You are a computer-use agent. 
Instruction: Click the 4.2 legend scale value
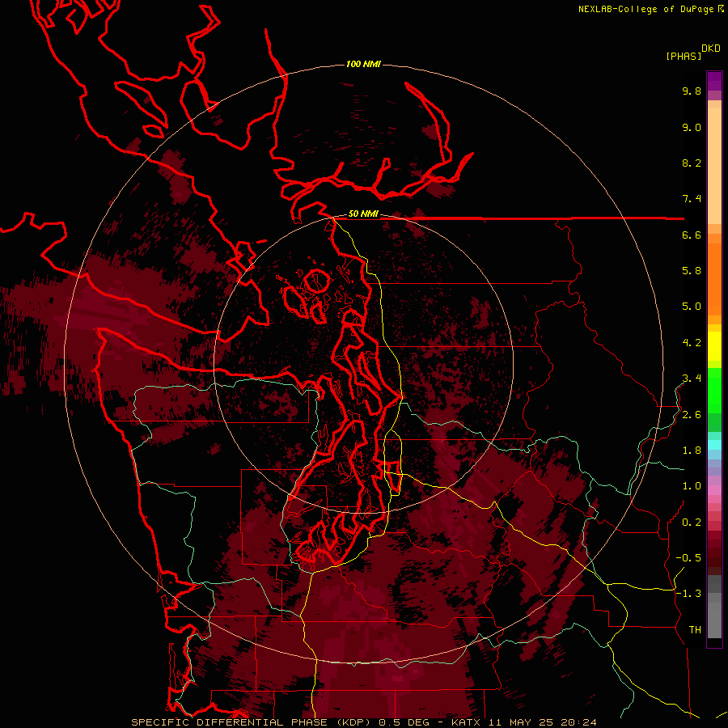pos(692,343)
